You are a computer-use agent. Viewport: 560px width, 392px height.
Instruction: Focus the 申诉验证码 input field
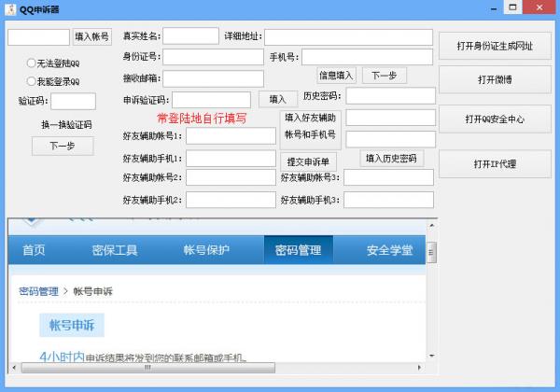coord(211,100)
